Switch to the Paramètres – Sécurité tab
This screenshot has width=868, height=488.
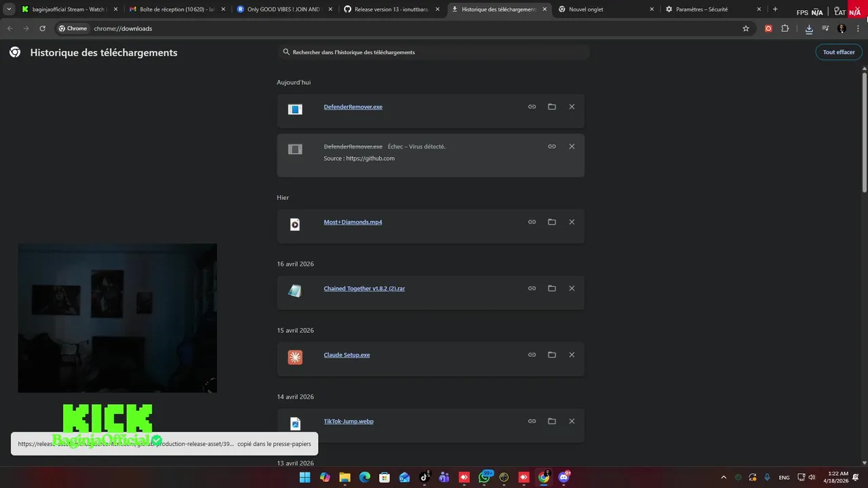(713, 9)
